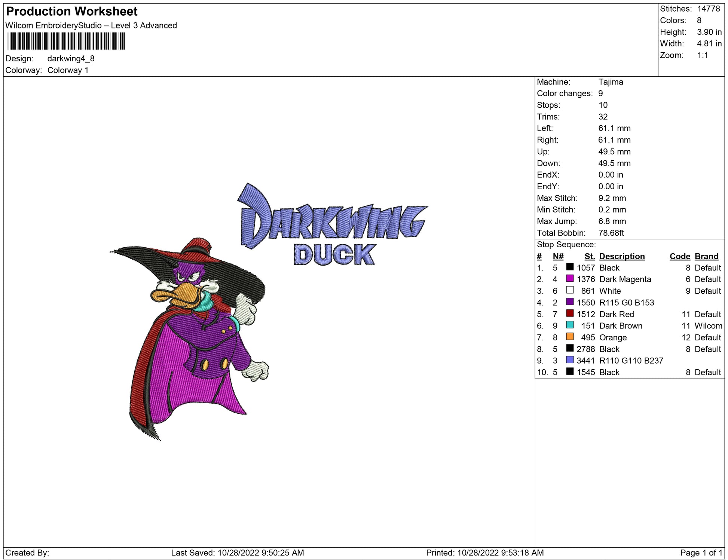Click the black swatch in stop 1

click(x=570, y=267)
